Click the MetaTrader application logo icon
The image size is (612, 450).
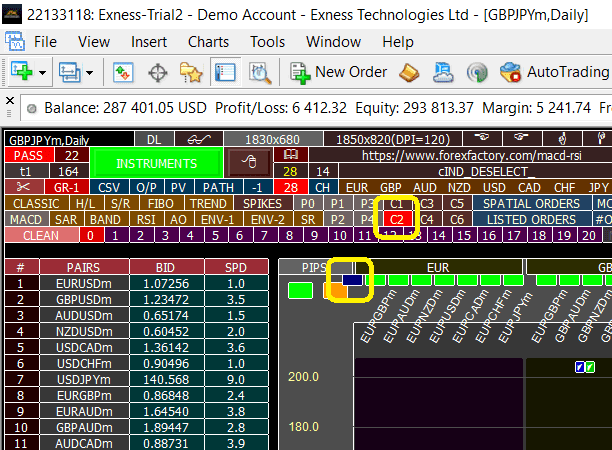pyautogui.click(x=12, y=15)
